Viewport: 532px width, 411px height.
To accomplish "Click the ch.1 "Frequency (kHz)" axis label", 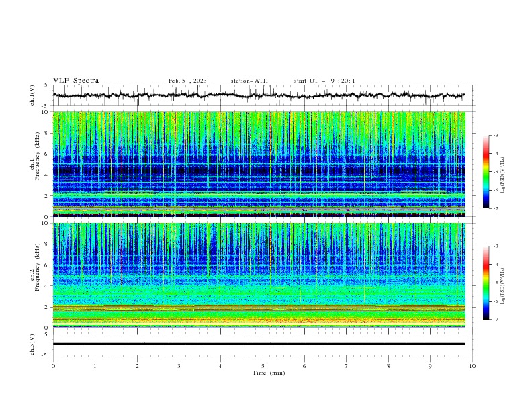I will click(38, 156).
